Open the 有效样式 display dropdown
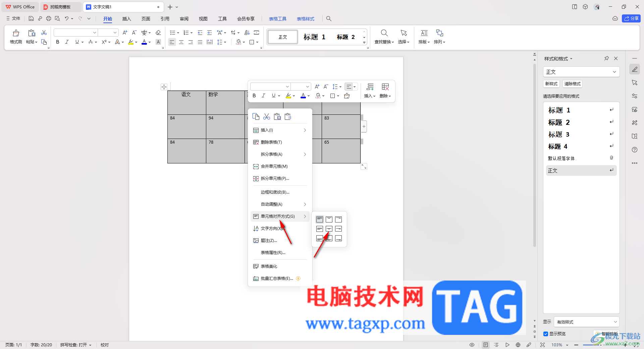The width and height of the screenshot is (644, 349). (x=615, y=322)
